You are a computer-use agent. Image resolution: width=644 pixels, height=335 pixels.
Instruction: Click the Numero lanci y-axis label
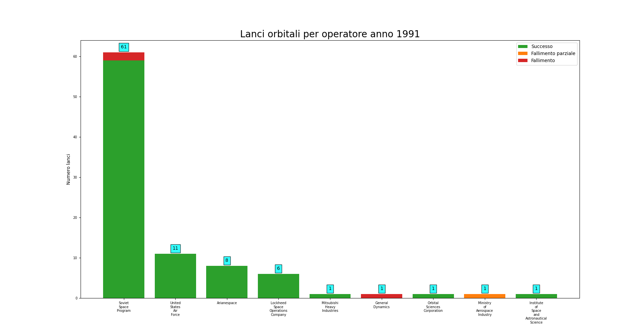[x=68, y=169]
